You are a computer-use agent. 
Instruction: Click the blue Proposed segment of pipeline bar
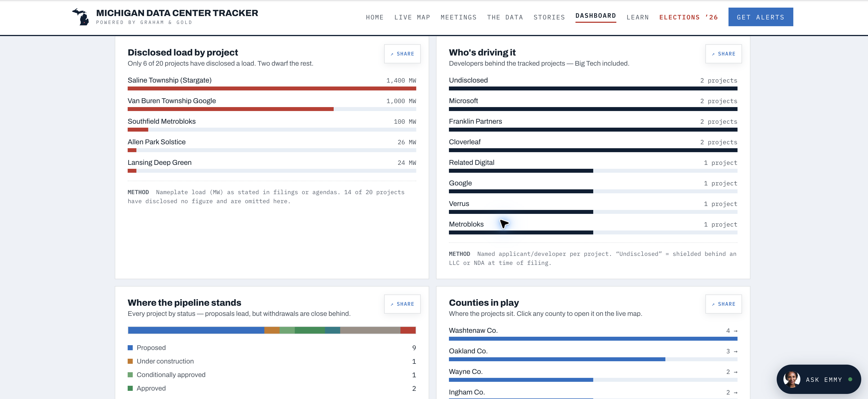pyautogui.click(x=196, y=330)
